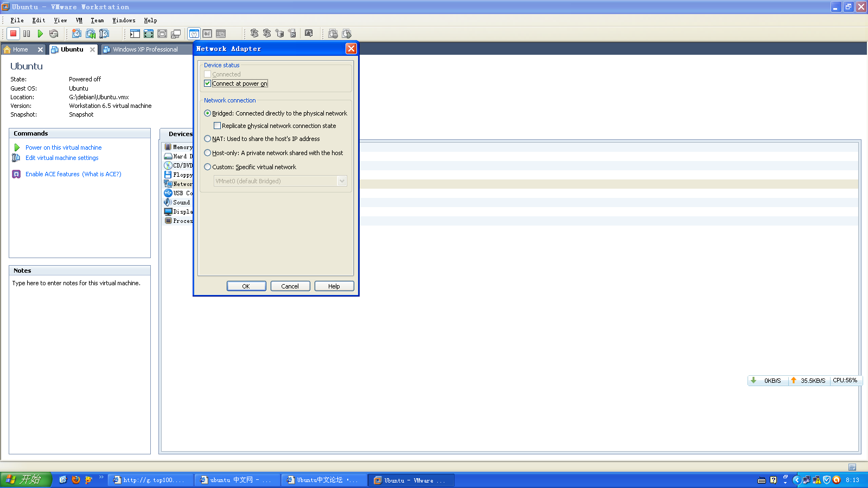Image resolution: width=868 pixels, height=488 pixels.
Task: Switch to the Home tab
Action: pyautogui.click(x=21, y=49)
